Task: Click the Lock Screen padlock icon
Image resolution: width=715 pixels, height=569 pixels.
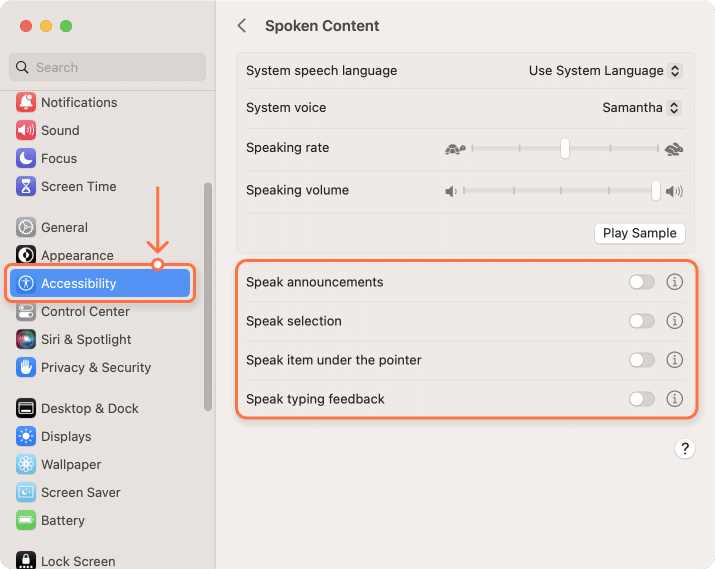Action: click(26, 560)
